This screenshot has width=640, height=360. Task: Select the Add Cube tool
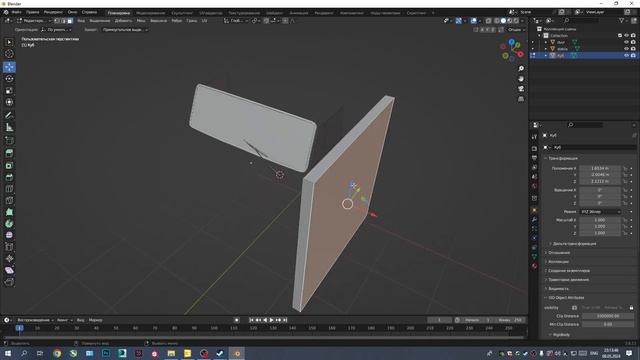tap(9, 140)
